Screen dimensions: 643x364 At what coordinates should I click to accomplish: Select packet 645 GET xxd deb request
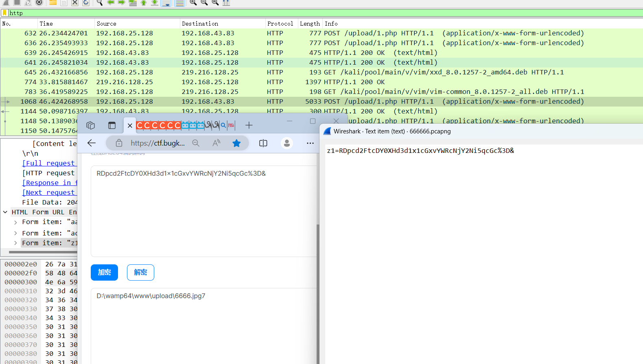click(x=321, y=72)
